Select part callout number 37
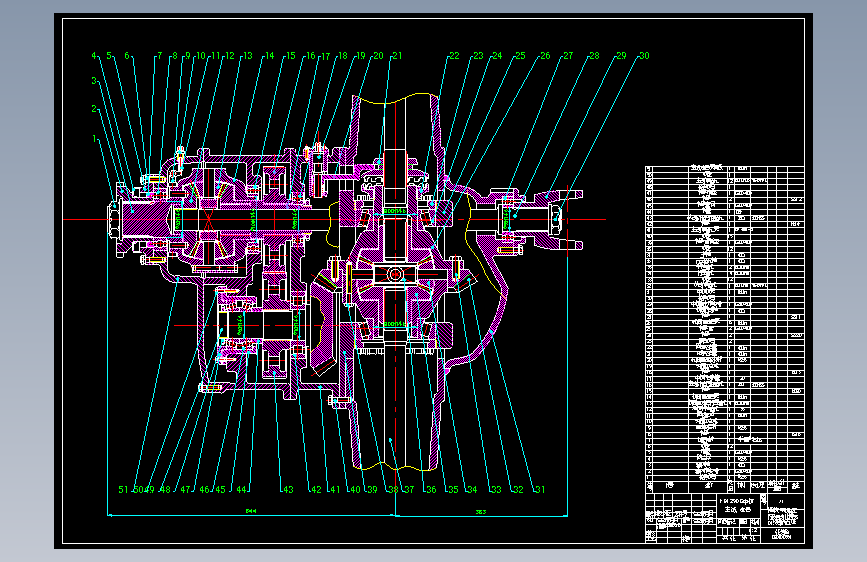The height and width of the screenshot is (562, 867). point(409,490)
